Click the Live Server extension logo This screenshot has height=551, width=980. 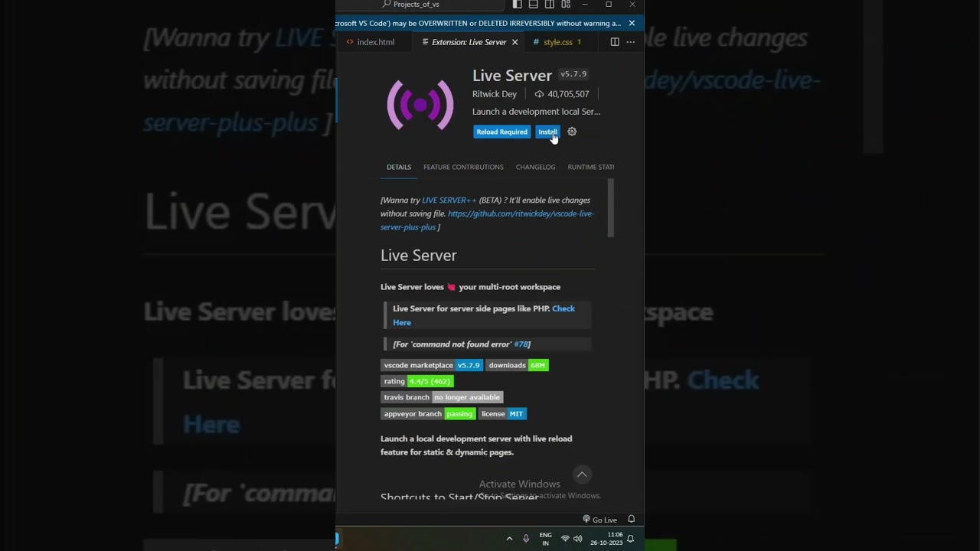point(420,105)
